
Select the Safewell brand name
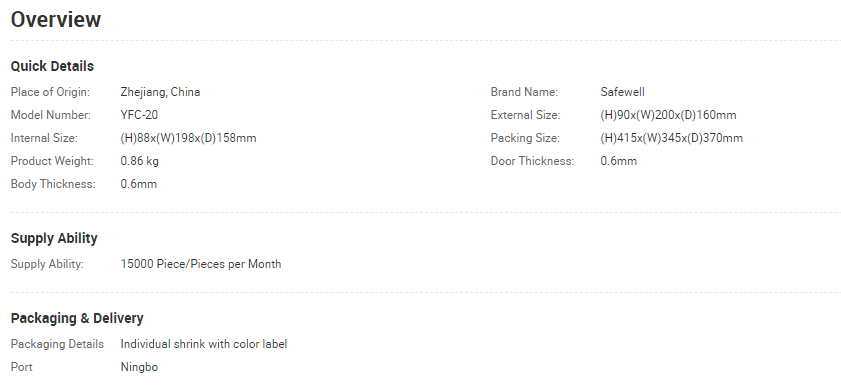(x=623, y=92)
